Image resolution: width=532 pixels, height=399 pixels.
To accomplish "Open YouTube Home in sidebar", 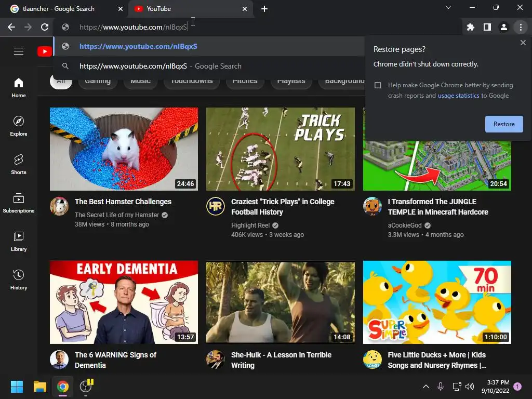I will point(19,87).
